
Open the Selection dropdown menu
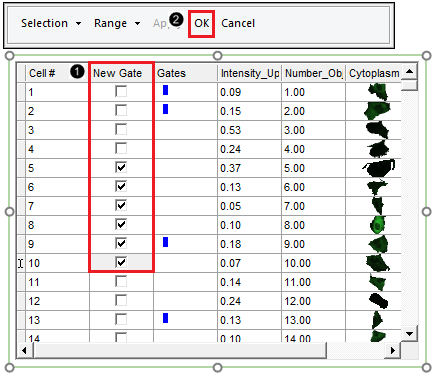(x=51, y=23)
